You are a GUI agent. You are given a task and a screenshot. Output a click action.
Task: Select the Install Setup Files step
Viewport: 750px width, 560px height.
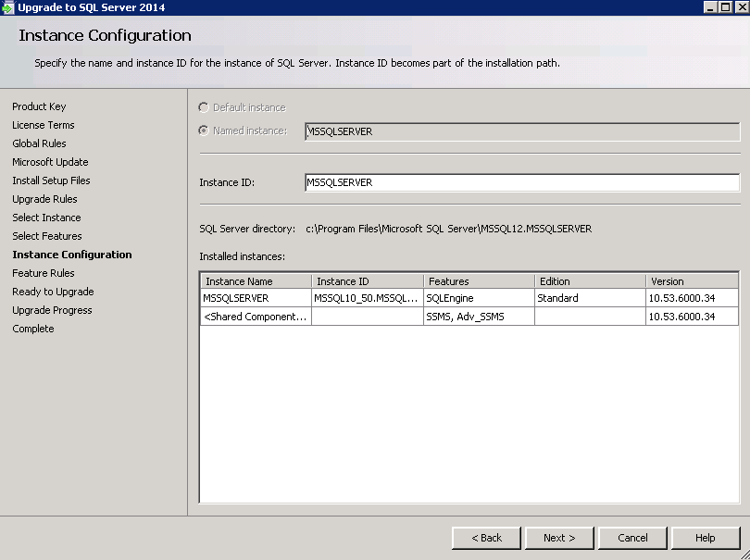click(x=51, y=180)
